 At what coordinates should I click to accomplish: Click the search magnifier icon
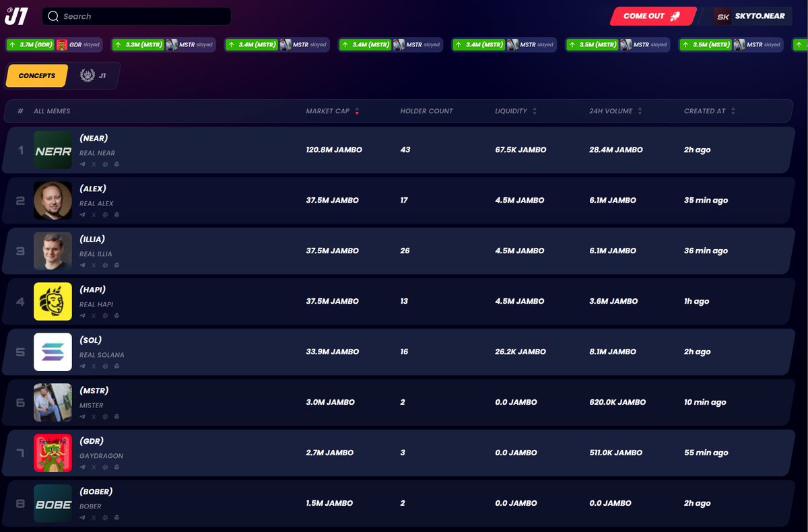pyautogui.click(x=53, y=16)
